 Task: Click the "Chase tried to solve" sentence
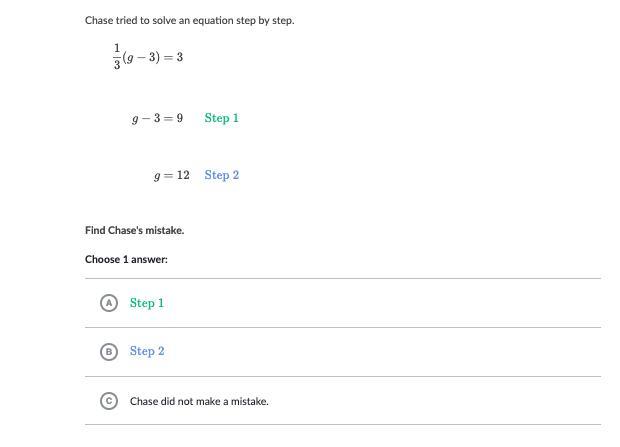click(189, 20)
